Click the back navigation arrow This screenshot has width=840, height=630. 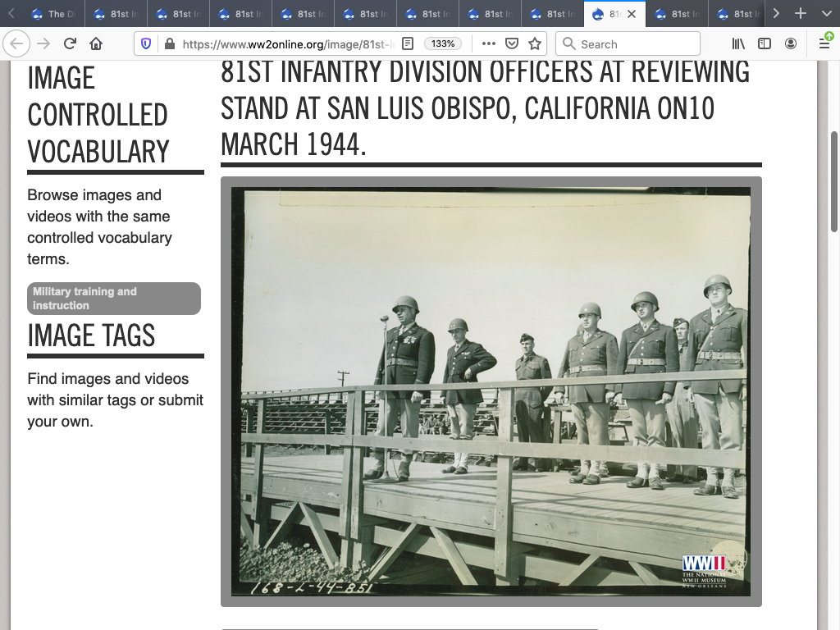[17, 44]
